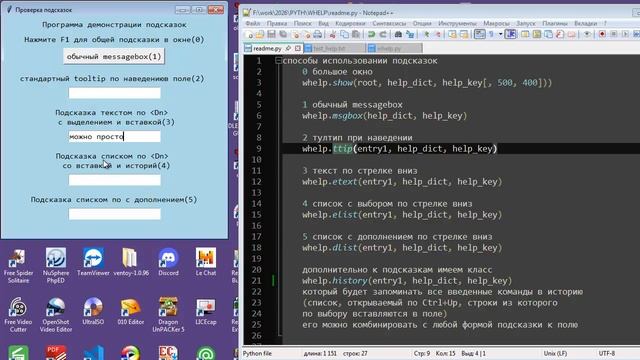Screen dimensions: 640x360
Task: Open the Файл menu in Notepad++
Action: coord(253,23)
